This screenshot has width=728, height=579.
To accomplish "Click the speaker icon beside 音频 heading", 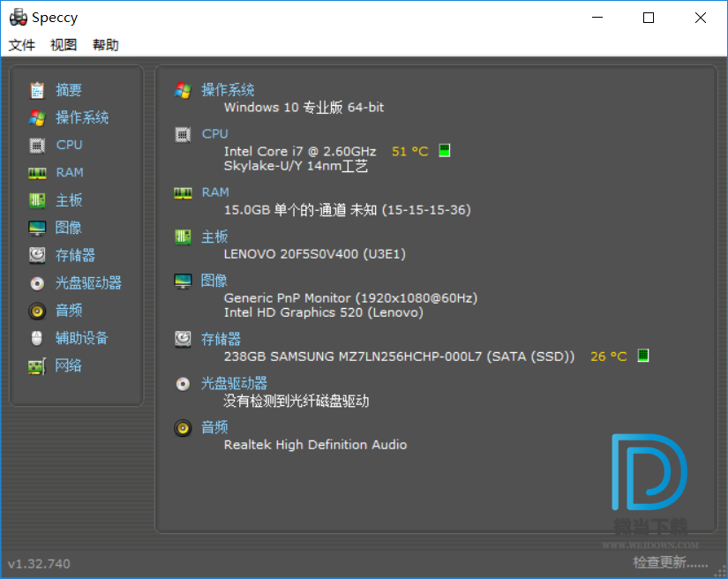I will (x=183, y=428).
